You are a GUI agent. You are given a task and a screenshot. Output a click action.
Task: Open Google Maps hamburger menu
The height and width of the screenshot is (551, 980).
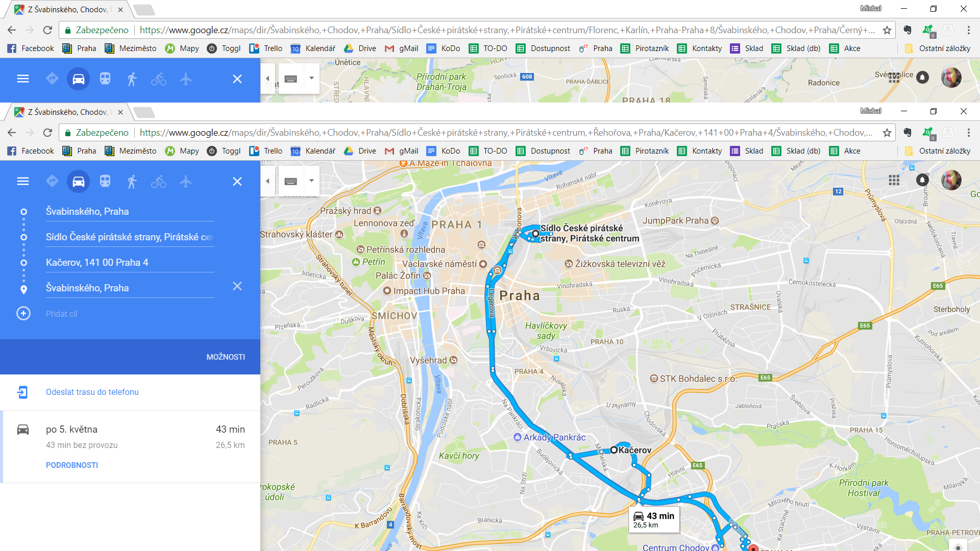click(23, 181)
